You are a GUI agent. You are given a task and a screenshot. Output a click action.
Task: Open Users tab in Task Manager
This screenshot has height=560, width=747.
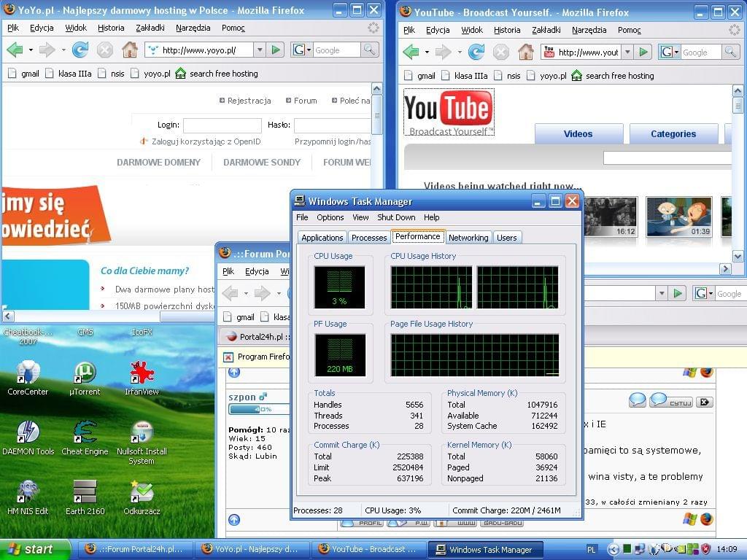(x=506, y=238)
